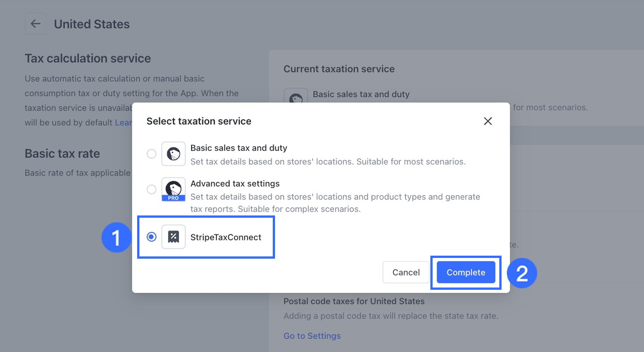Screen dimensions: 644x352
Task: Open the Go to Settings link
Action: pyautogui.click(x=312, y=336)
